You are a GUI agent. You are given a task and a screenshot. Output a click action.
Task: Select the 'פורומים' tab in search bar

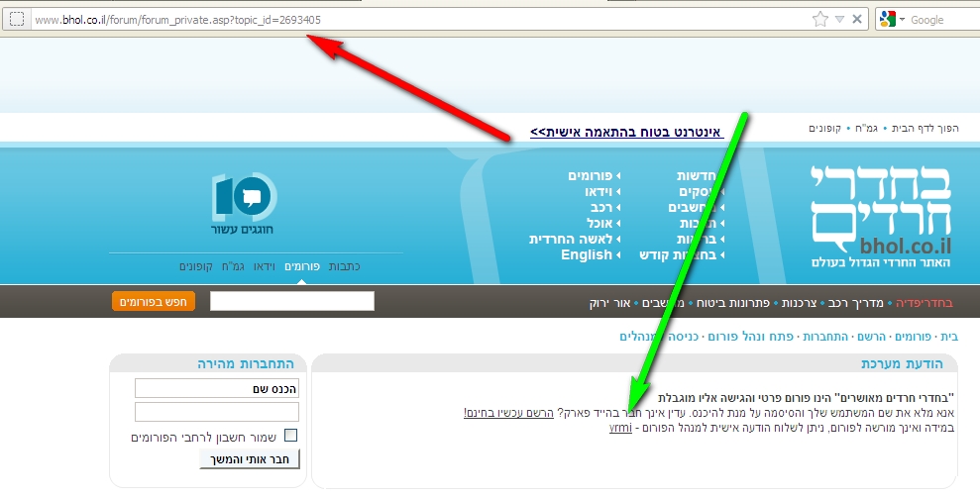305,267
